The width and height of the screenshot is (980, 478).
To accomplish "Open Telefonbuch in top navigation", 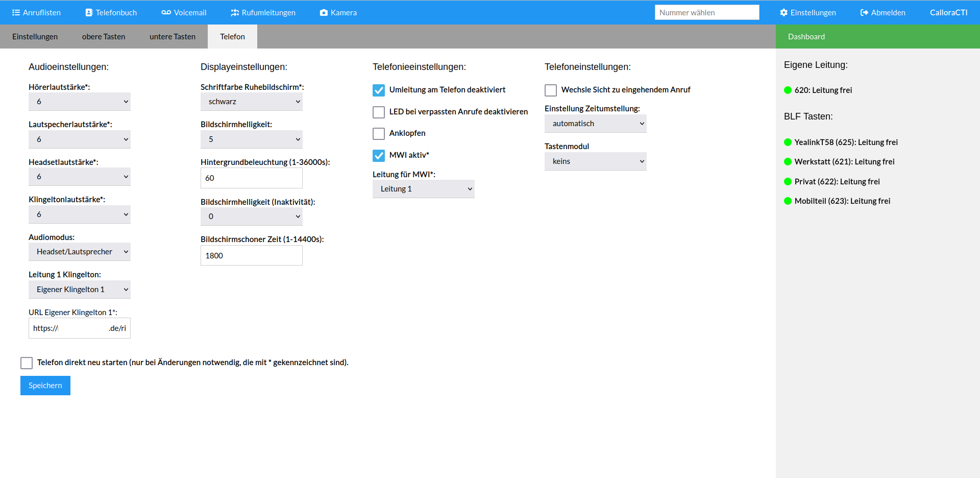I will (111, 13).
